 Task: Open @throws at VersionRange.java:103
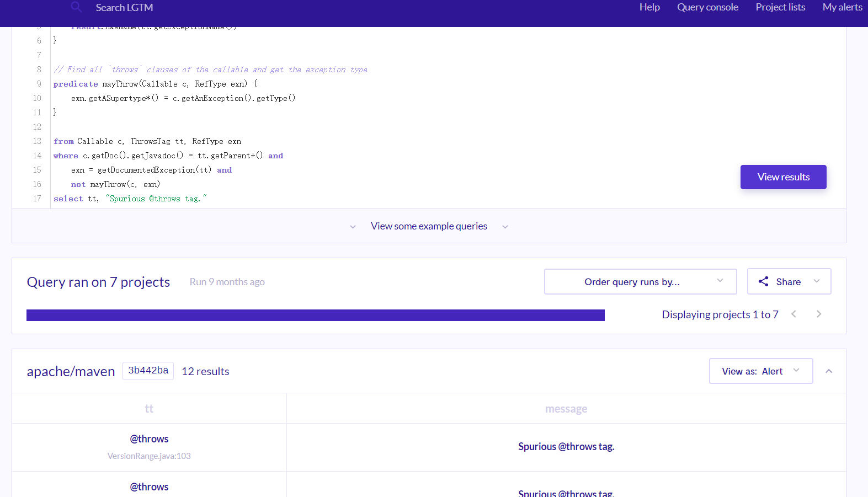149,439
